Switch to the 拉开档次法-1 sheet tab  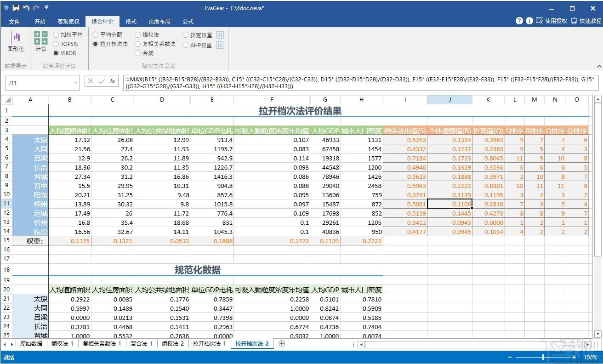(210, 343)
